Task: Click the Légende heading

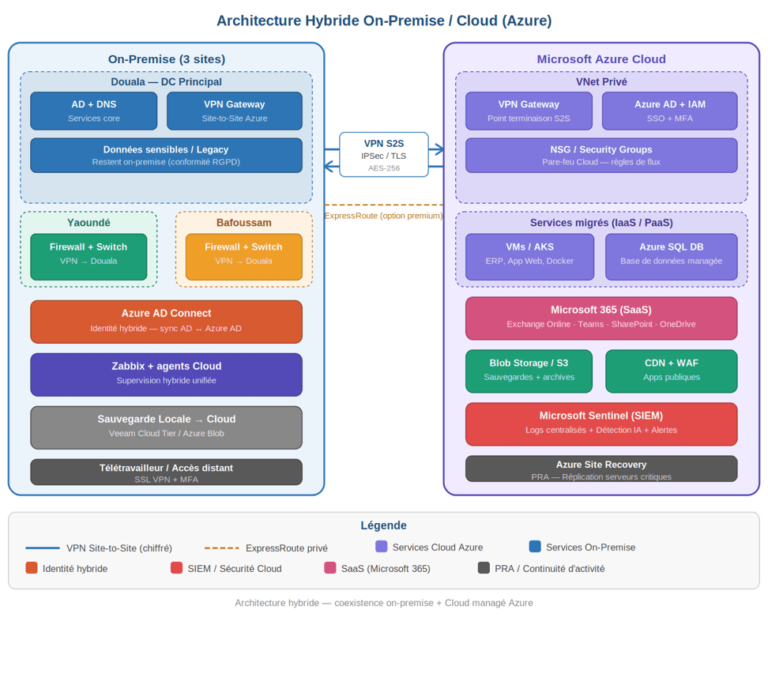Action: tap(383, 525)
